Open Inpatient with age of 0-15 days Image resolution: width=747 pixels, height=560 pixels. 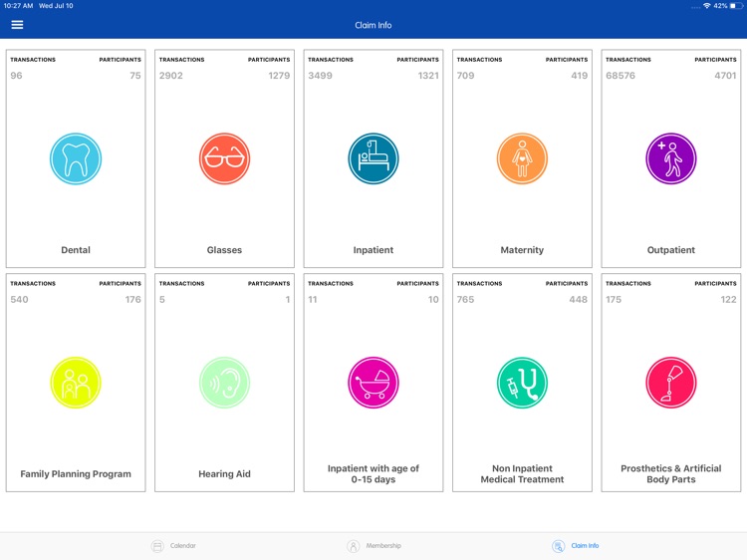[373, 473]
